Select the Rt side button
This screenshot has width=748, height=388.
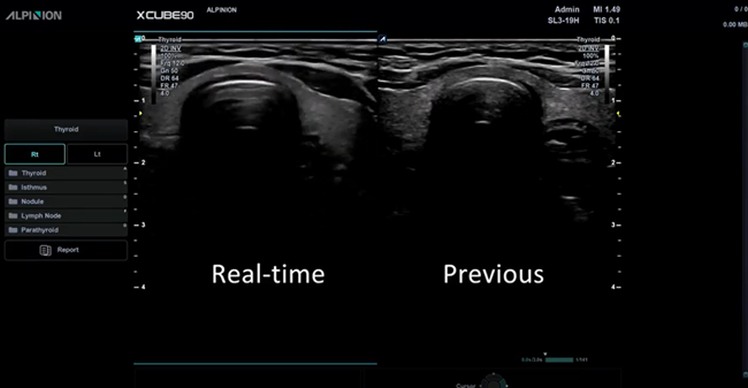pos(35,154)
